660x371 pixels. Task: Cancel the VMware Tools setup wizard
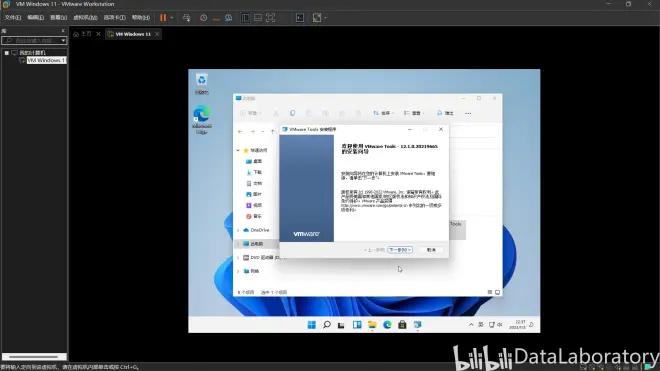pyautogui.click(x=431, y=250)
